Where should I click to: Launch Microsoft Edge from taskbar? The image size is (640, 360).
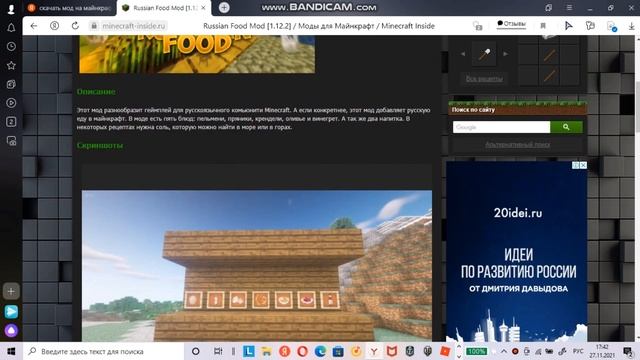pyautogui.click(x=320, y=351)
